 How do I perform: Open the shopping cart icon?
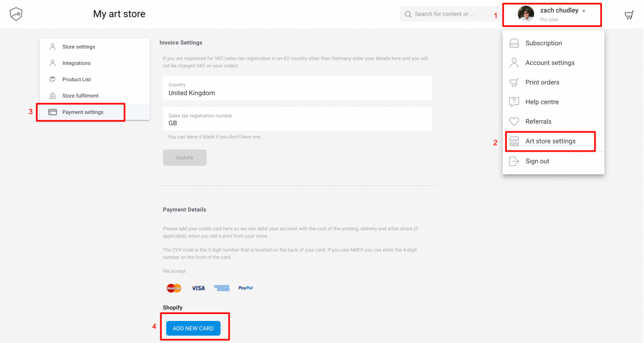click(629, 16)
